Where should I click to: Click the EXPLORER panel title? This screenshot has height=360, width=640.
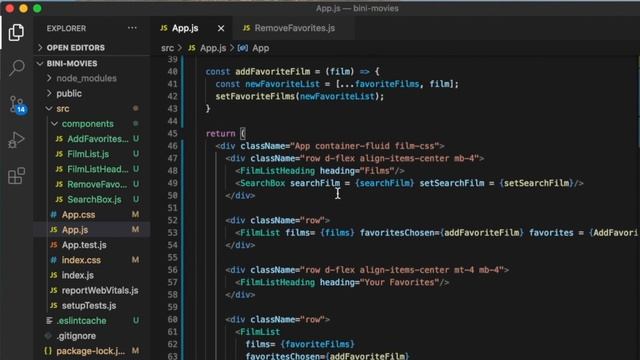tap(66, 29)
